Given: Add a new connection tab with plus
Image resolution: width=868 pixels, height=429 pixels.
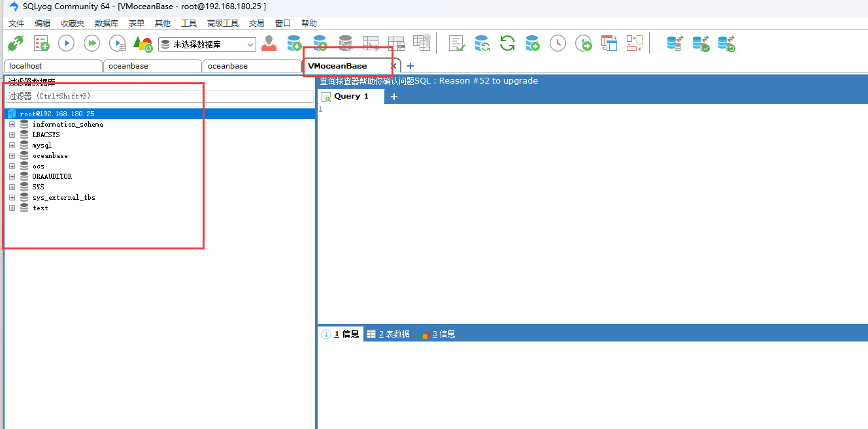Looking at the screenshot, I should 410,66.
